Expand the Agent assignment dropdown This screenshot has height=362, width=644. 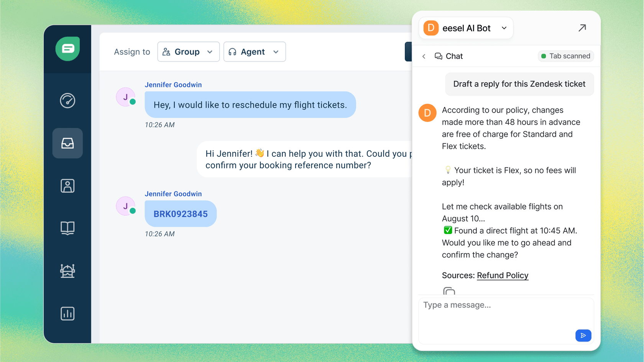click(254, 52)
